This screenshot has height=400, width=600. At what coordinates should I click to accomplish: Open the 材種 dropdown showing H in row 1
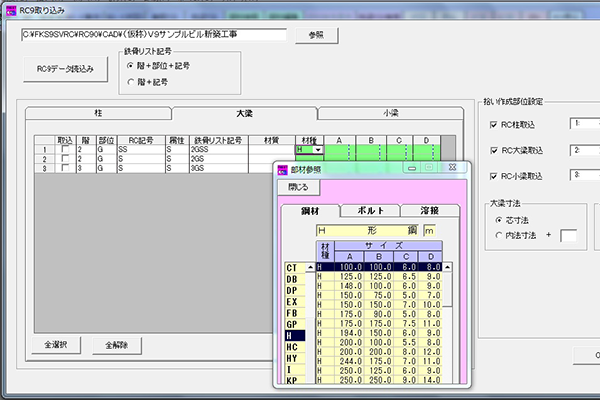tap(318, 150)
